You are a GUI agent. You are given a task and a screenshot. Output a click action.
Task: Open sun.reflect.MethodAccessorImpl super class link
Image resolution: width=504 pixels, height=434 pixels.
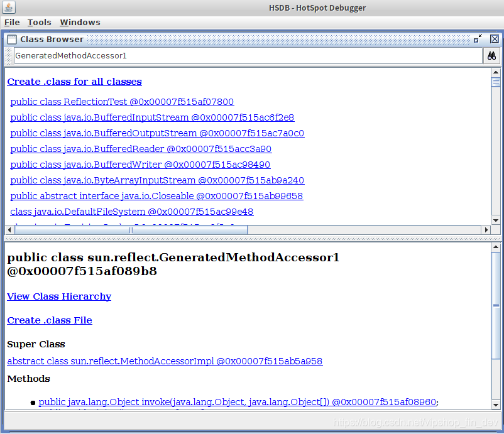pyautogui.click(x=165, y=361)
